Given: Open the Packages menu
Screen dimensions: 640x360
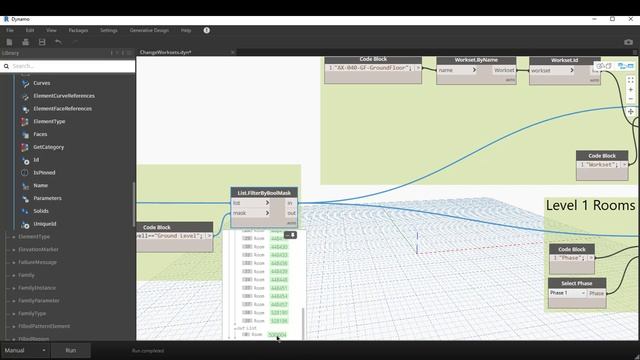Looking at the screenshot, I should (78, 30).
